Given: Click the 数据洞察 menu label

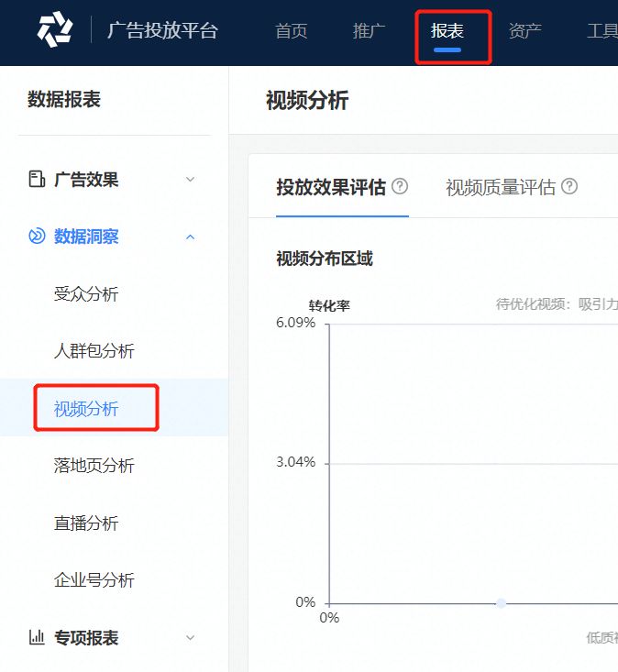Looking at the screenshot, I should pyautogui.click(x=86, y=237).
